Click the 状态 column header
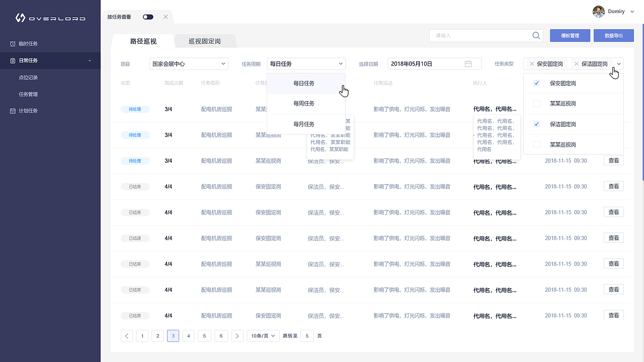The image size is (644, 362). pos(125,83)
